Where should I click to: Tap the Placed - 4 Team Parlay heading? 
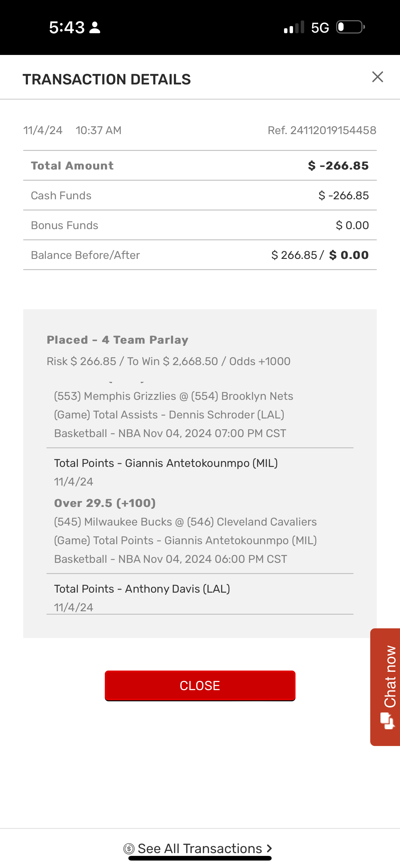coord(117,340)
